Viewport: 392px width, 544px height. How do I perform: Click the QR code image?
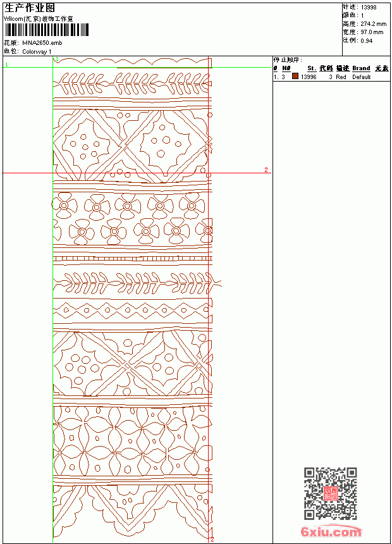(x=331, y=493)
